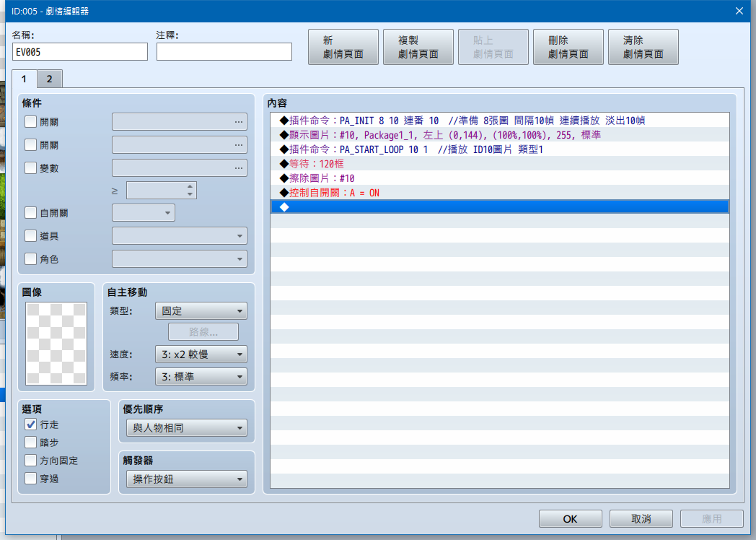756x540 pixels.
Task: Click the 圖像 event image preview box
Action: [56, 344]
